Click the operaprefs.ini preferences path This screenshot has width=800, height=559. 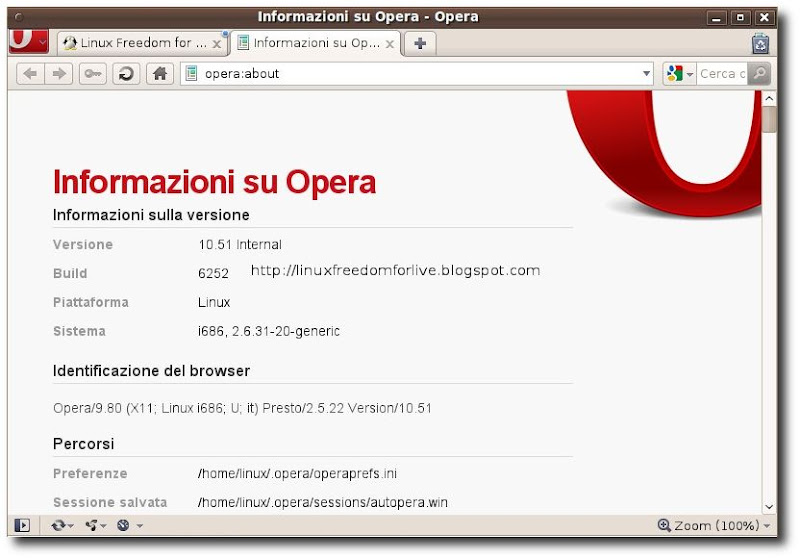pos(297,473)
